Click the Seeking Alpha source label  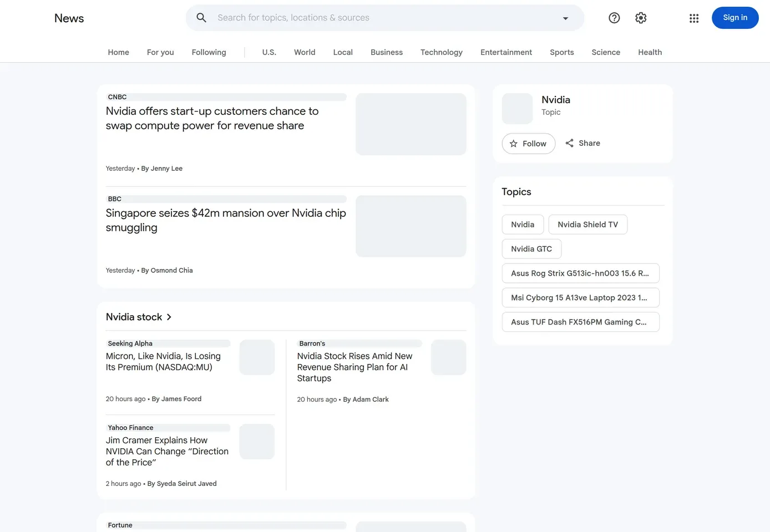coord(130,344)
